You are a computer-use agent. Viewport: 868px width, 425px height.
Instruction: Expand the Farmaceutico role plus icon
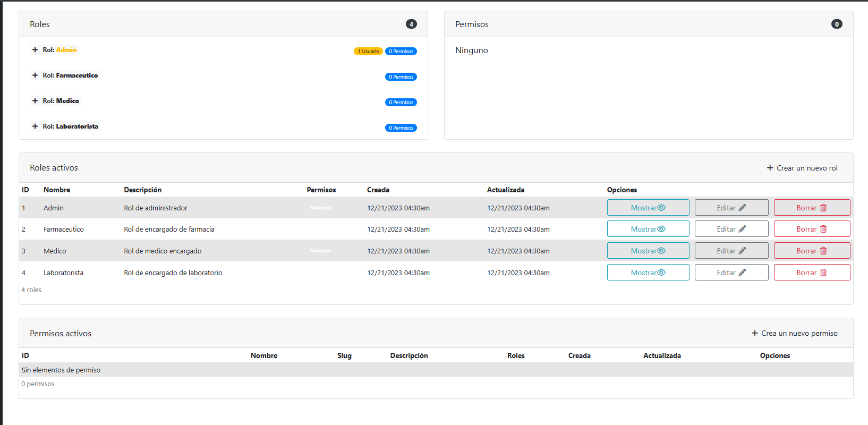[x=35, y=75]
